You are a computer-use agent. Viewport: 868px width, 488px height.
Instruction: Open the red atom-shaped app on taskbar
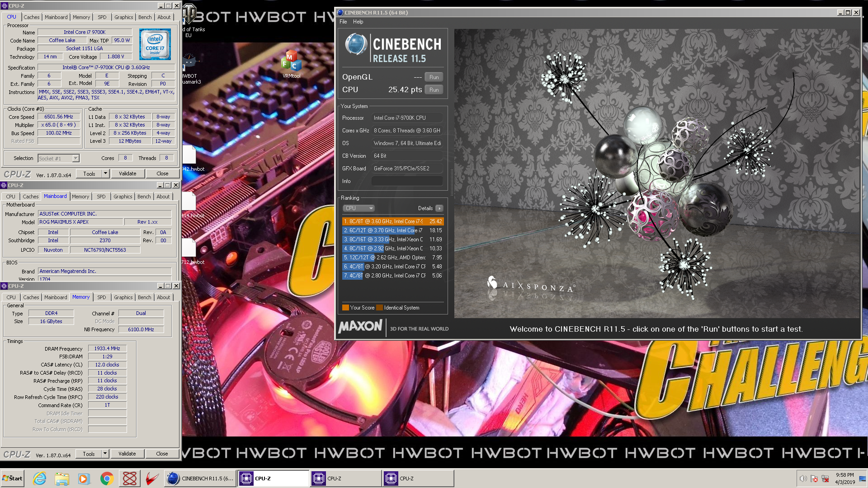pos(129,478)
